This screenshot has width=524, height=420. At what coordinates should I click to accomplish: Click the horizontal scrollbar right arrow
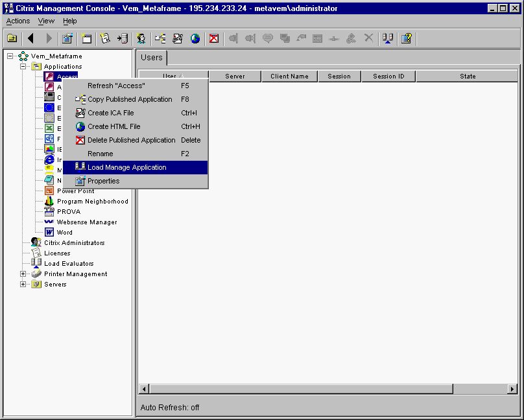point(512,389)
